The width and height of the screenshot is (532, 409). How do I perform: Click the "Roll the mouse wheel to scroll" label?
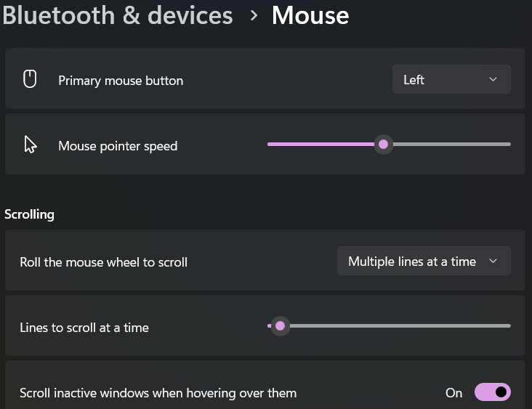pos(103,262)
